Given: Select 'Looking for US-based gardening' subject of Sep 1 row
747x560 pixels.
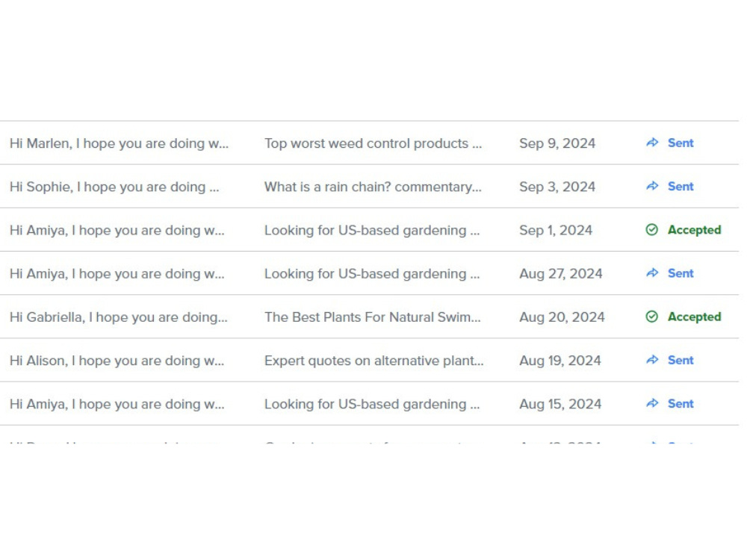Looking at the screenshot, I should click(372, 231).
